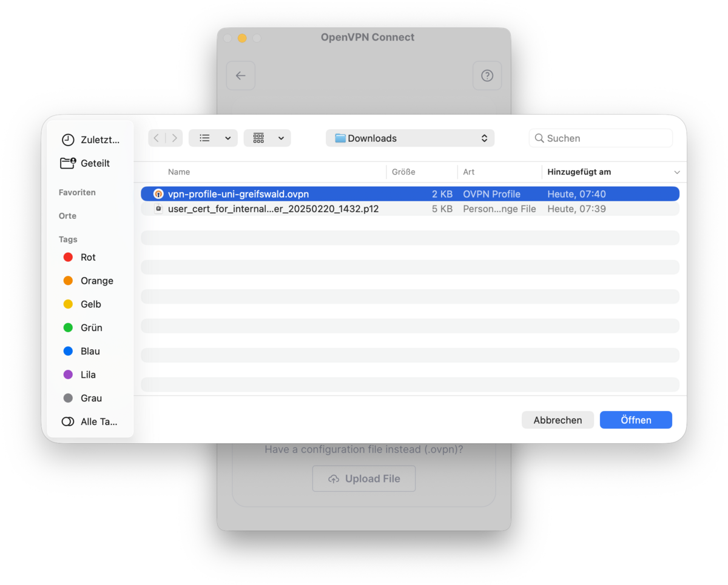728x585 pixels.
Task: Sort by Name column header
Action: tap(179, 172)
